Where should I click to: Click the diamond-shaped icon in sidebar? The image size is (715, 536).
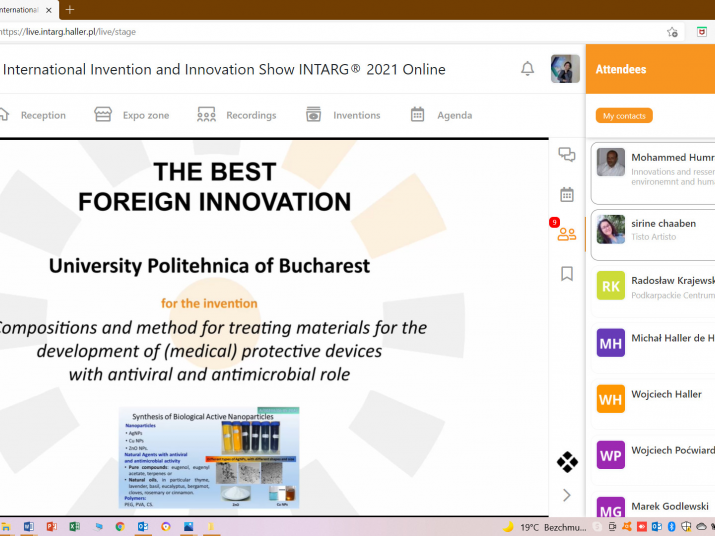click(x=567, y=462)
